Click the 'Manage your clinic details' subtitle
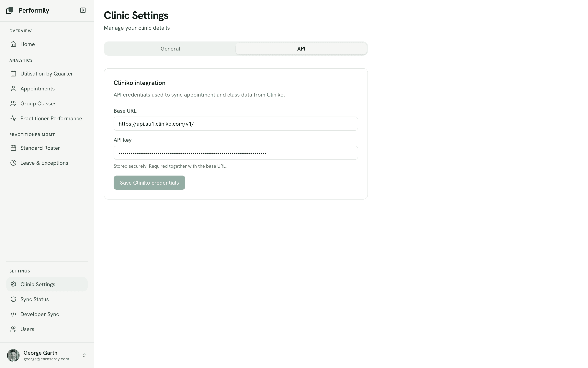 pos(137,28)
